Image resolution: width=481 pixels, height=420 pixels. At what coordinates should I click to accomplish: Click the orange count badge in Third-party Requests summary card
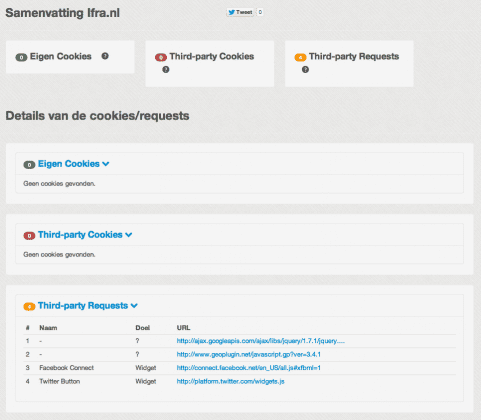pos(300,57)
